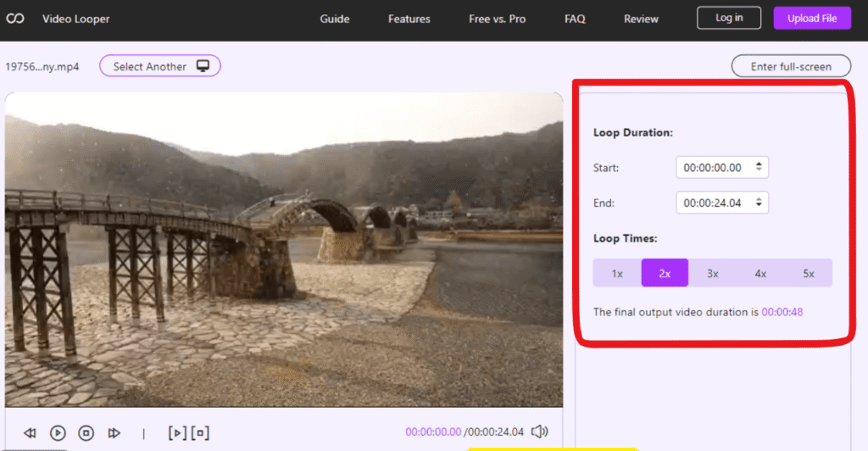Set loop start with bracketed play icon

pos(177,433)
